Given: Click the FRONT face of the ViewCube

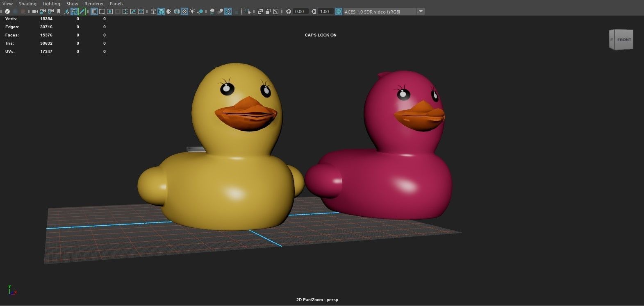Looking at the screenshot, I should (624, 40).
